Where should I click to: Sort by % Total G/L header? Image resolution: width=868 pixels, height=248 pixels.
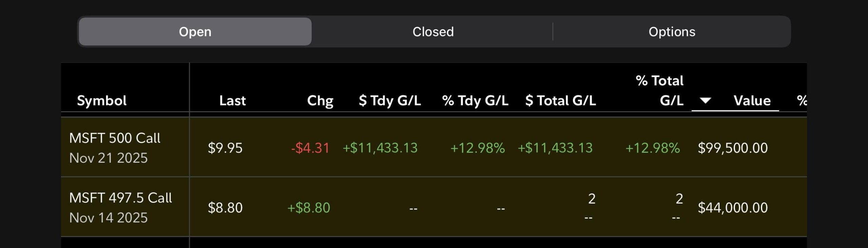tap(659, 90)
